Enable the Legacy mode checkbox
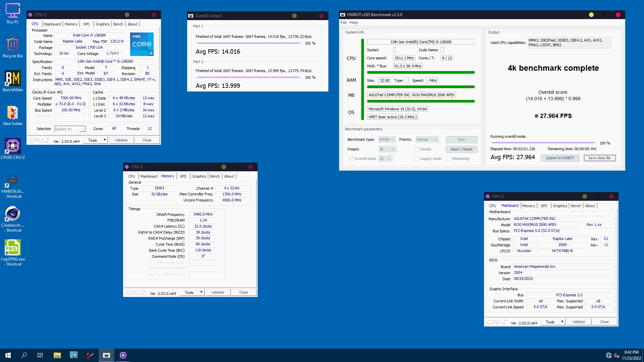Image resolution: width=644 pixels, height=362 pixels. click(417, 159)
